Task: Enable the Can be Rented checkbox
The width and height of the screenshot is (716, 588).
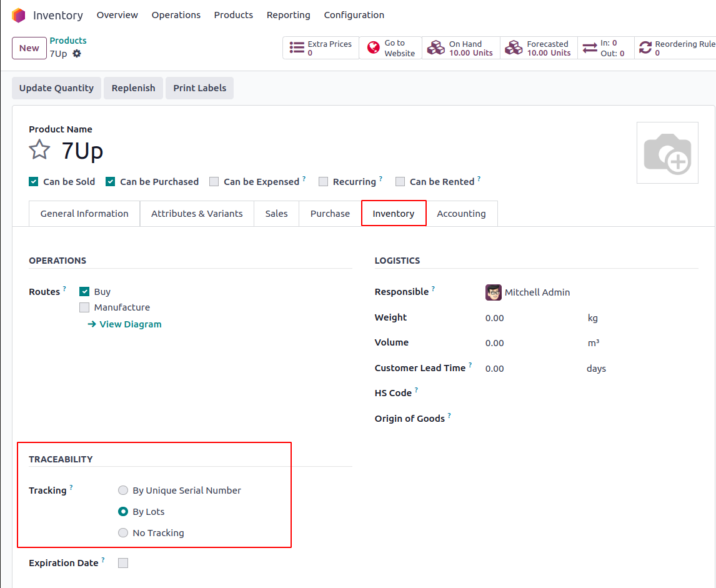Action: pyautogui.click(x=400, y=182)
